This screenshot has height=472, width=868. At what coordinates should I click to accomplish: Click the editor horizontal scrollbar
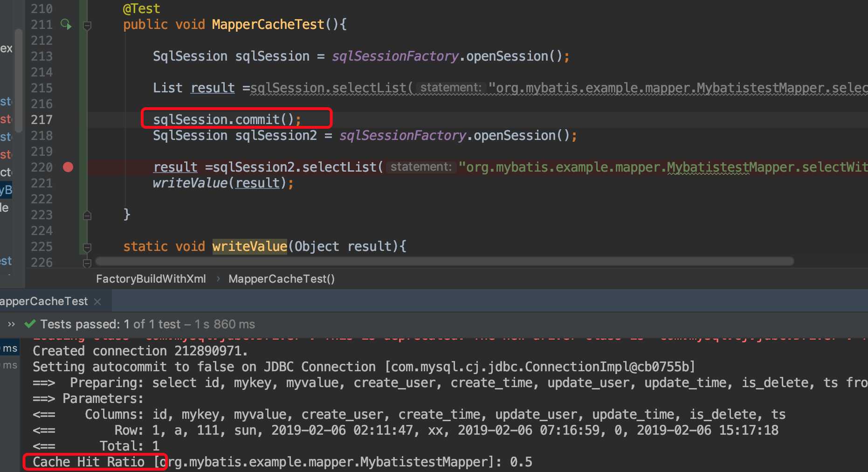pos(444,261)
